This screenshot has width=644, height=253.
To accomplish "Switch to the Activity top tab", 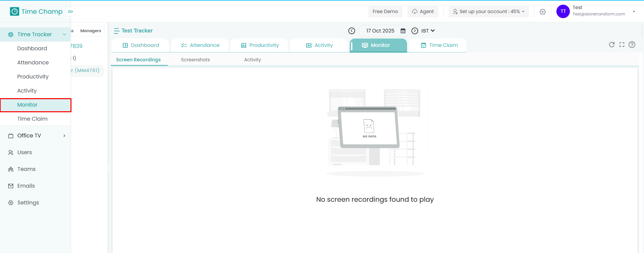I will coord(319,45).
